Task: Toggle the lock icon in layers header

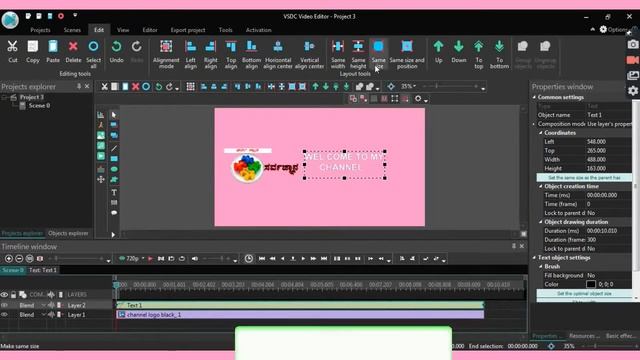Action: pos(13,295)
